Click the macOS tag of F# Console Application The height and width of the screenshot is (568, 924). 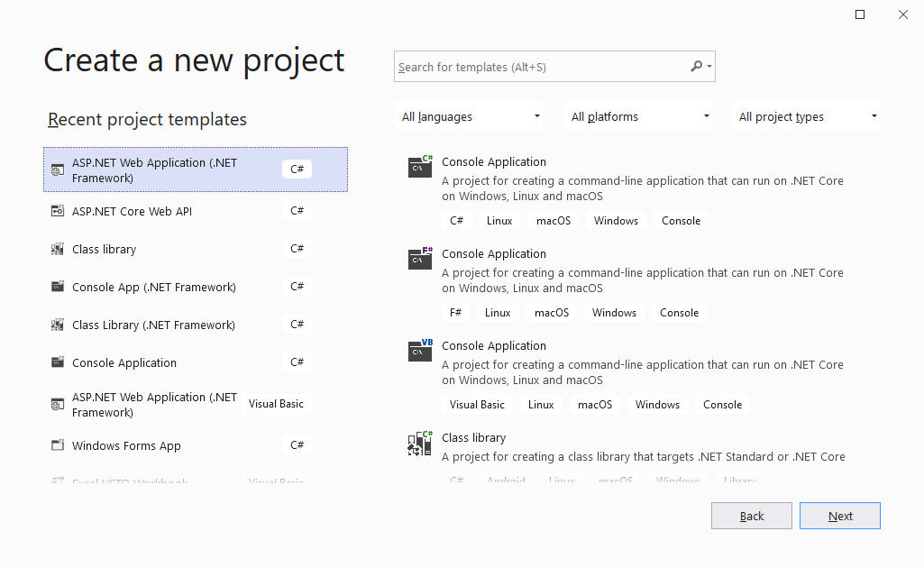pyautogui.click(x=552, y=313)
